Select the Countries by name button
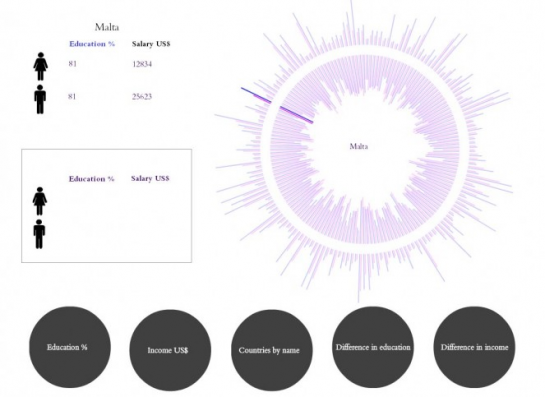 pyautogui.click(x=272, y=350)
